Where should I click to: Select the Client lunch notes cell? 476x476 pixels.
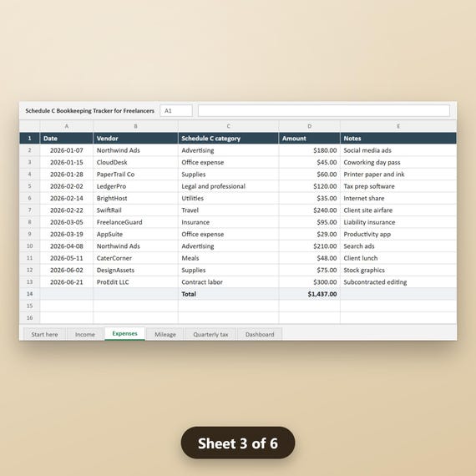[x=398, y=258]
